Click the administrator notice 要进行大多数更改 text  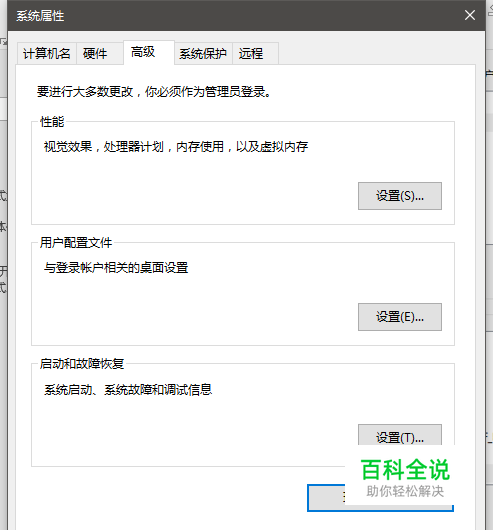pos(154,92)
